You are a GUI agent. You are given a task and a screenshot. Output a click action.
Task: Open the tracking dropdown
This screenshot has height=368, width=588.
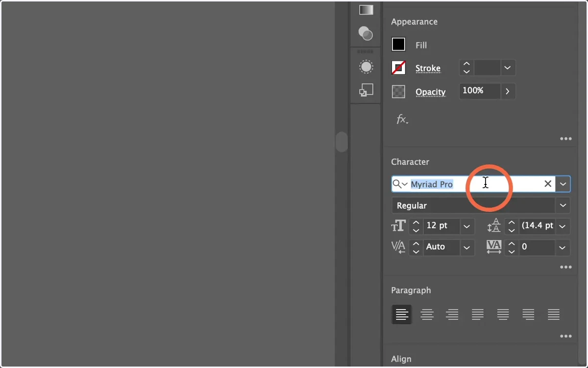pos(563,247)
